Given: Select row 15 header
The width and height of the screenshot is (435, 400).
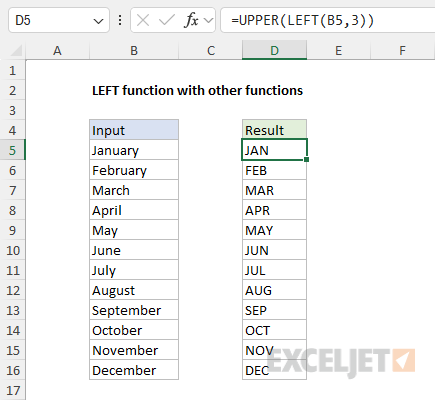Looking at the screenshot, I should [13, 350].
